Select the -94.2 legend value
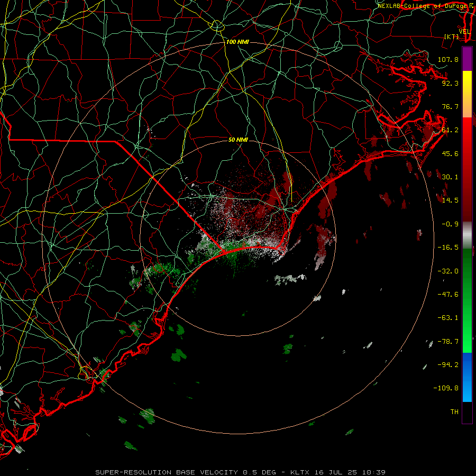The width and height of the screenshot is (476, 476). (x=448, y=365)
